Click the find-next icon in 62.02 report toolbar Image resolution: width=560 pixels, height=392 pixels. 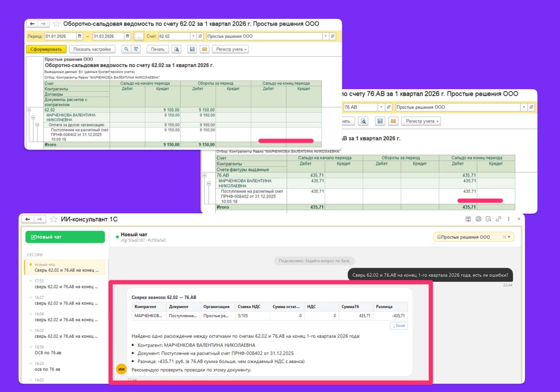pos(136,49)
